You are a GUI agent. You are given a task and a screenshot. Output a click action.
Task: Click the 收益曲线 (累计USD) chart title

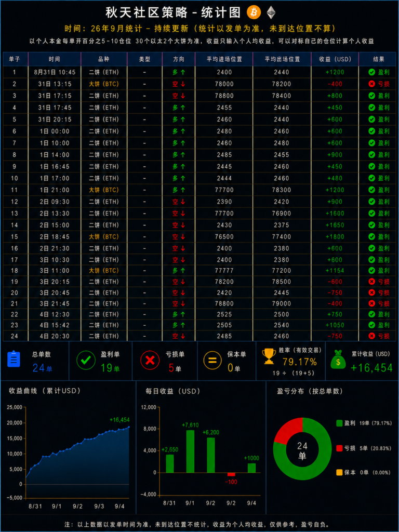point(45,391)
